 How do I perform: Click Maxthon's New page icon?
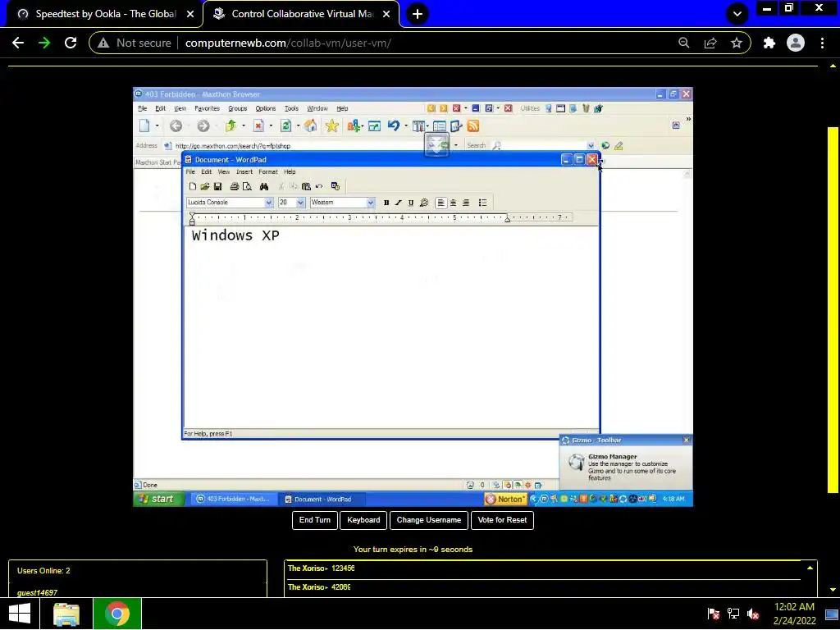point(144,126)
